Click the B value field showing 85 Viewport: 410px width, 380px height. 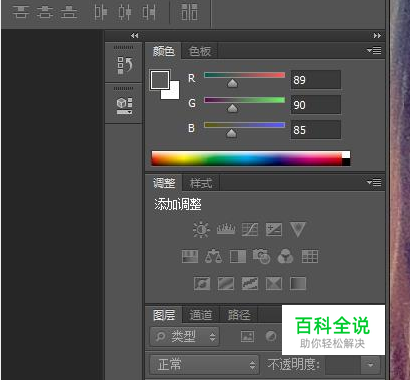(x=316, y=130)
